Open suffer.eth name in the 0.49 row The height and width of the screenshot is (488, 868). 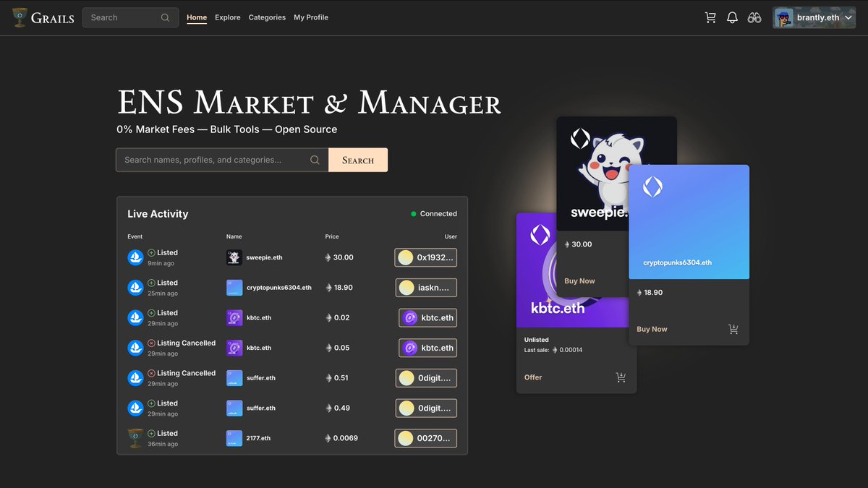coord(261,408)
